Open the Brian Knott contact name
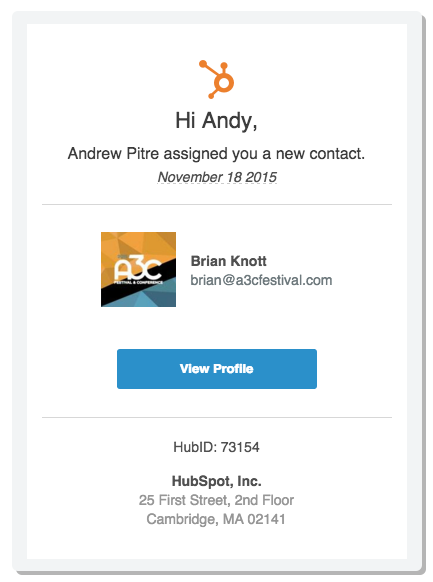 pos(229,261)
